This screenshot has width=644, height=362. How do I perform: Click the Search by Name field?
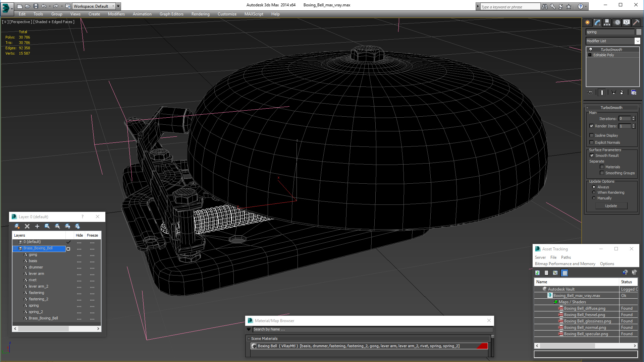click(x=372, y=329)
